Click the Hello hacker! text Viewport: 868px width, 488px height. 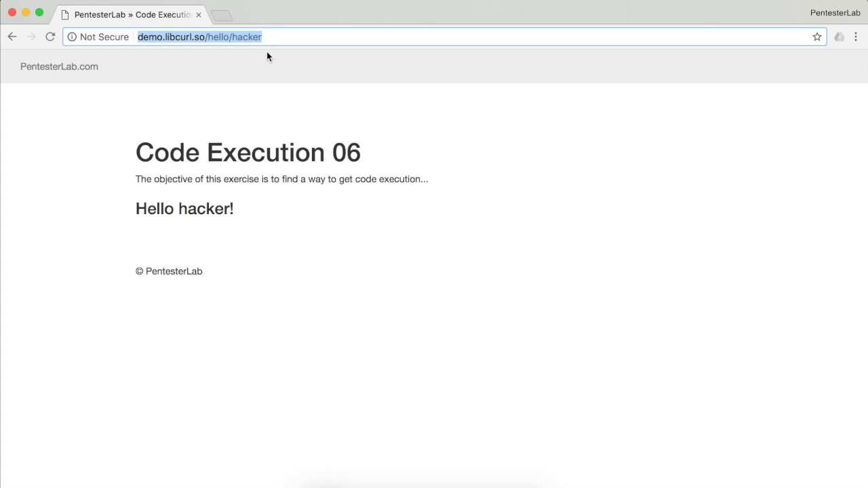(184, 209)
